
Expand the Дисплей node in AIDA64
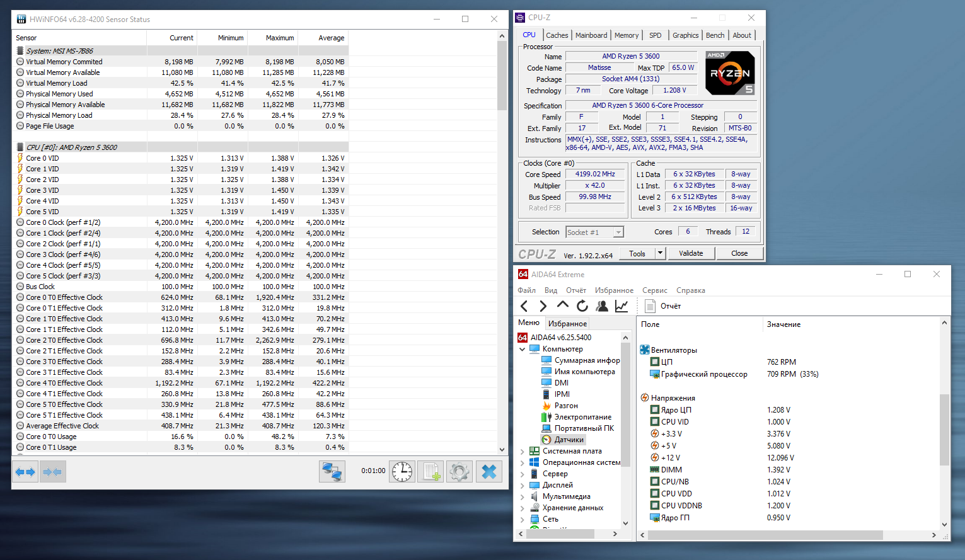point(523,485)
